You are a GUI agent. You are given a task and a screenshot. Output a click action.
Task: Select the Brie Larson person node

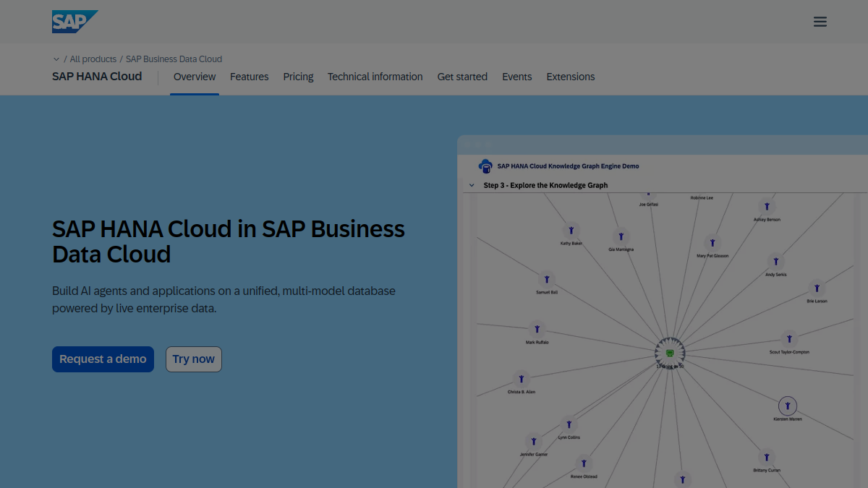pos(817,288)
